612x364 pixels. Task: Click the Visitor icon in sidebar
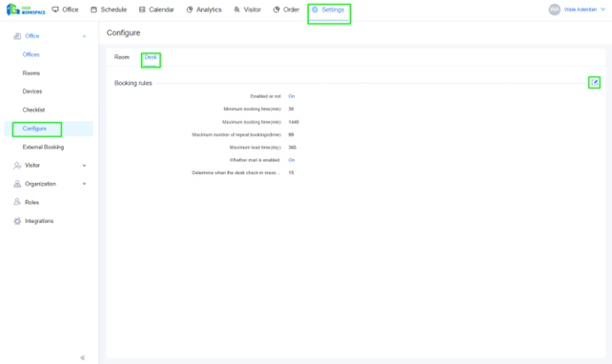click(17, 166)
